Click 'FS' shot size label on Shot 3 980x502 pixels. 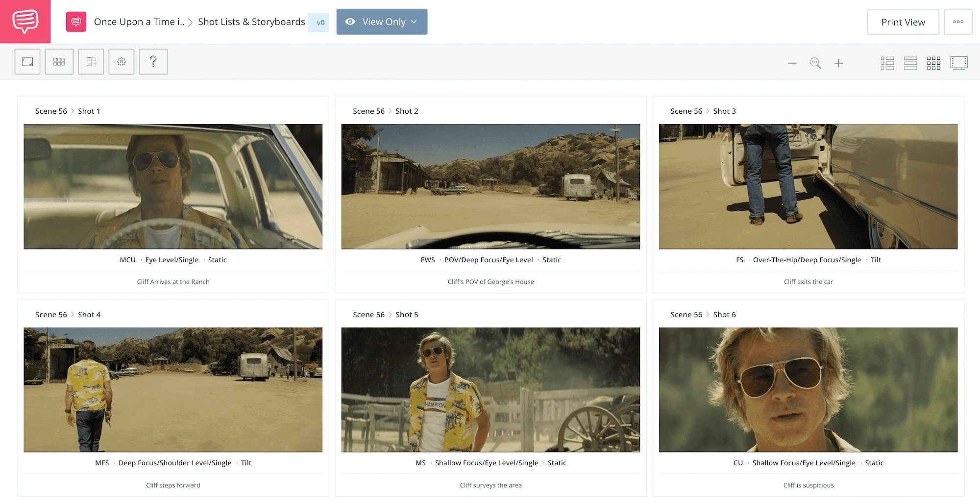tap(740, 260)
